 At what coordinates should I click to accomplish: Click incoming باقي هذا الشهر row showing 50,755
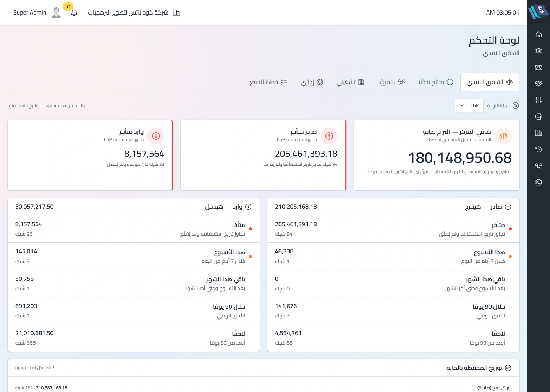click(134, 283)
